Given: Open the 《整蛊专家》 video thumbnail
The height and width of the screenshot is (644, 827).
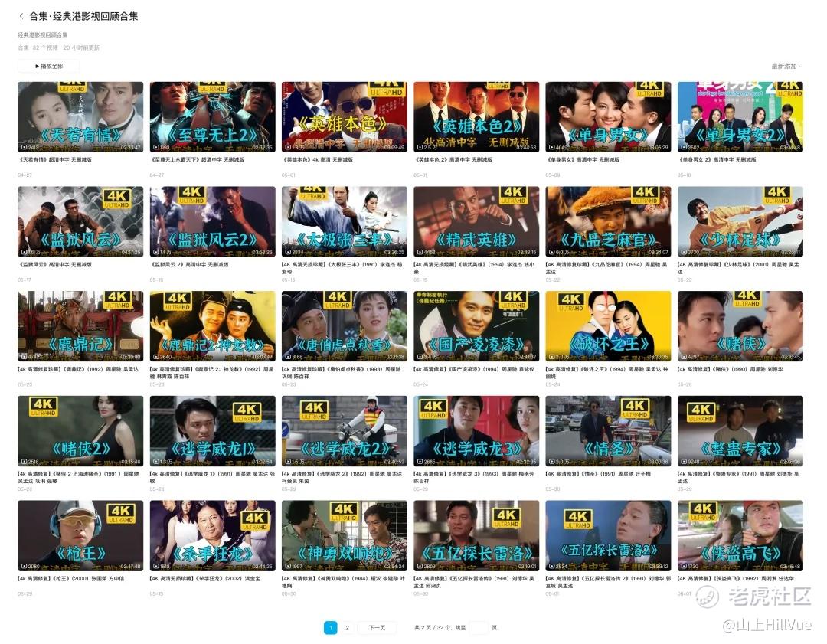Looking at the screenshot, I should tap(740, 431).
